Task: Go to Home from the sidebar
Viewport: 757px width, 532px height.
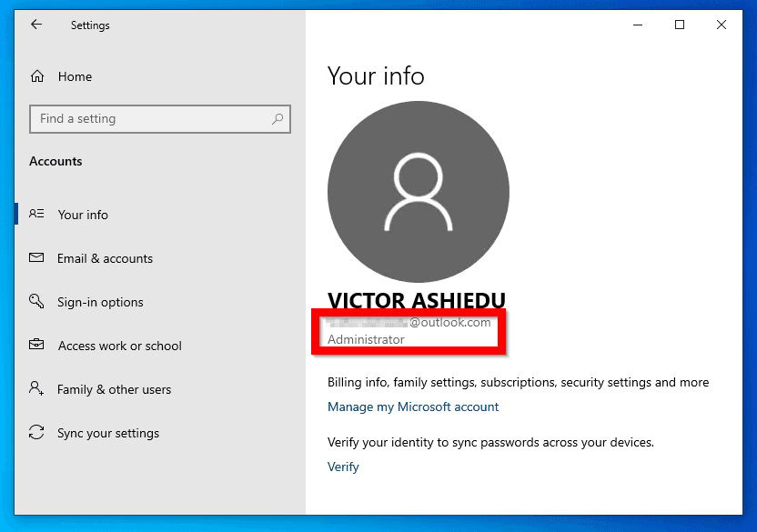Action: pos(75,76)
